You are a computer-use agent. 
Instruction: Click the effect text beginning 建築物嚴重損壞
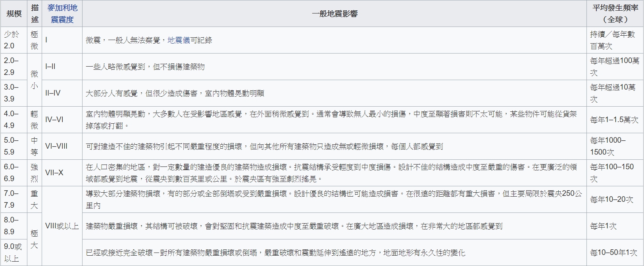(x=294, y=226)
